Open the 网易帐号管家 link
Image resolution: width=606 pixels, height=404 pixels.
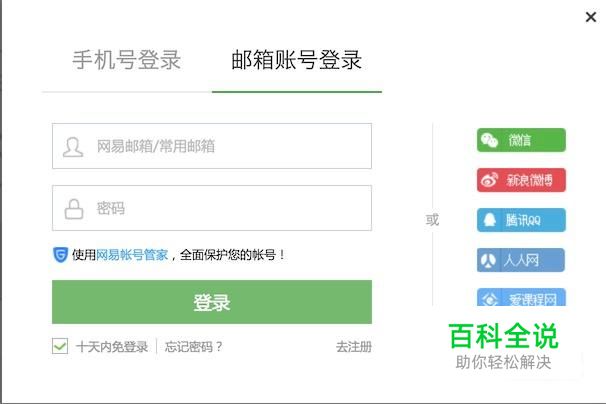[132, 255]
